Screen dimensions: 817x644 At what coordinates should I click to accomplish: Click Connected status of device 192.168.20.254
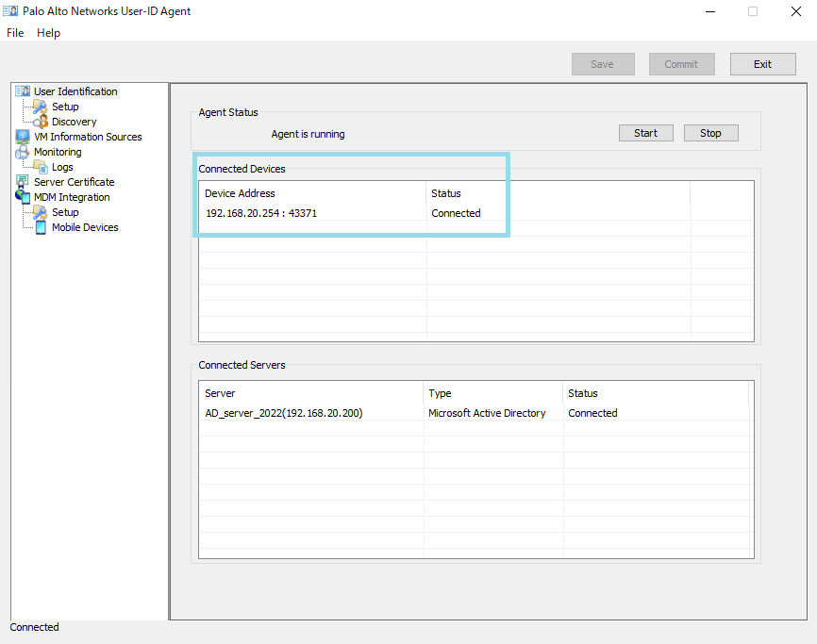(x=456, y=213)
